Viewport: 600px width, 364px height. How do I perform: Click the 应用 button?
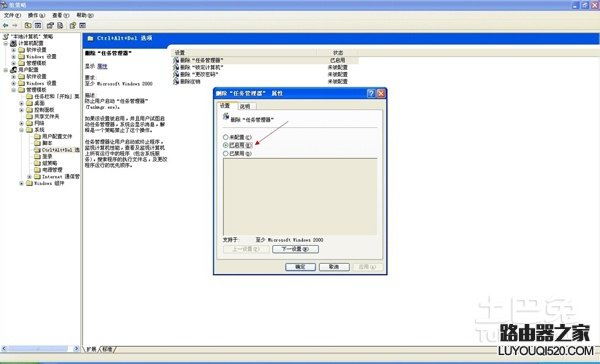pyautogui.click(x=368, y=267)
